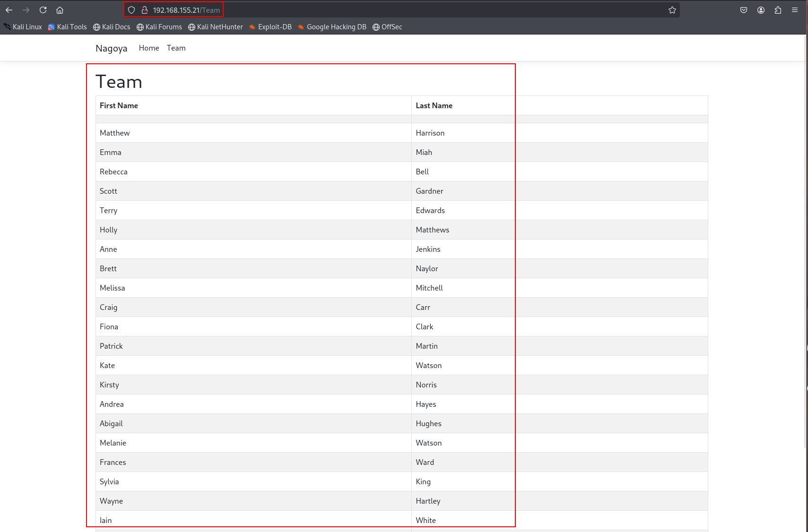Image resolution: width=808 pixels, height=532 pixels.
Task: Bookmark this page with the star icon
Action: (672, 10)
